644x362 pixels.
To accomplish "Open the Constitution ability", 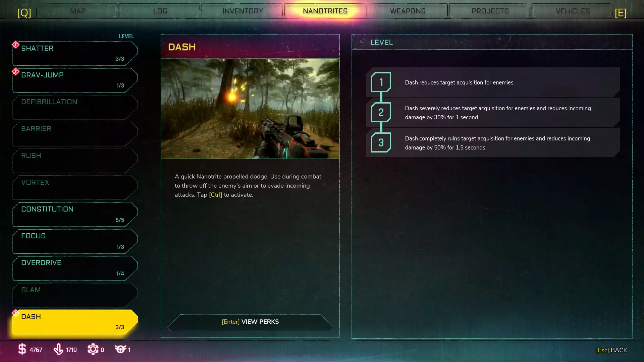I will (75, 215).
